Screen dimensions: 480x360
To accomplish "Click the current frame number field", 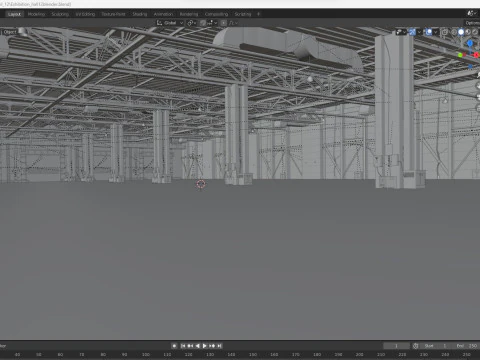I will (396, 346).
